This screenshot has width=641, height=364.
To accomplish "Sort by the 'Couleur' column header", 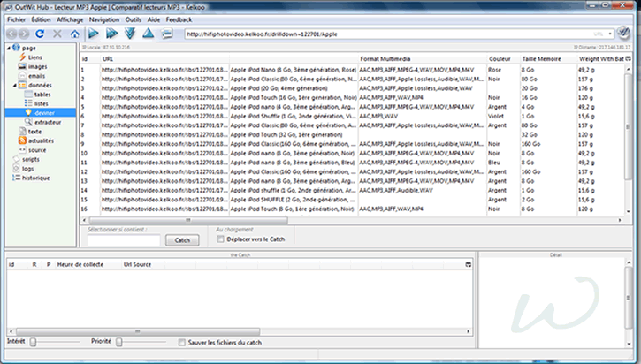I will tap(503, 59).
